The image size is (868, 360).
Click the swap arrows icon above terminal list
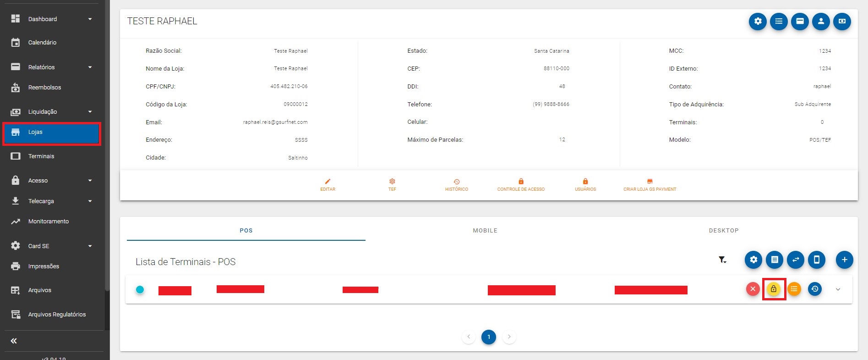coord(796,260)
